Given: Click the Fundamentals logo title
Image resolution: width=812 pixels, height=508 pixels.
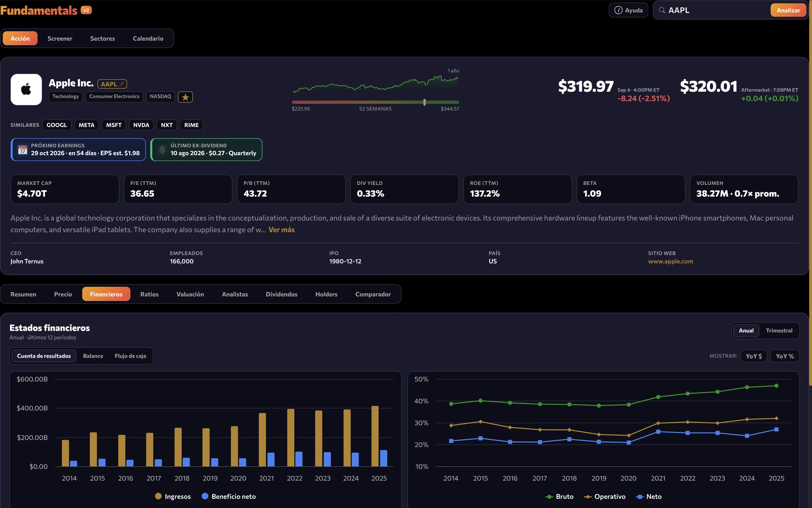Looking at the screenshot, I should click(39, 10).
